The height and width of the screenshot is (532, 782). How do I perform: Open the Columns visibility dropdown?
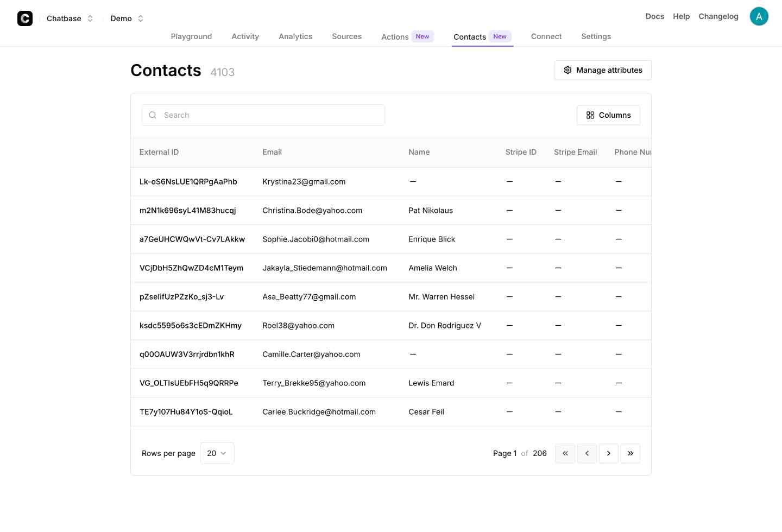pos(608,115)
